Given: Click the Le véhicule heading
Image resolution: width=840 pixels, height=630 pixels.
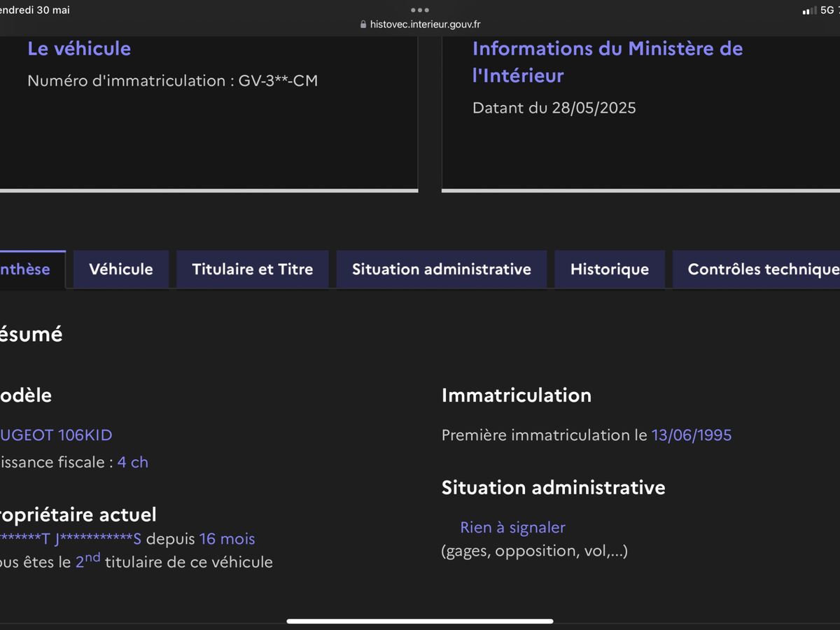Looking at the screenshot, I should [79, 48].
